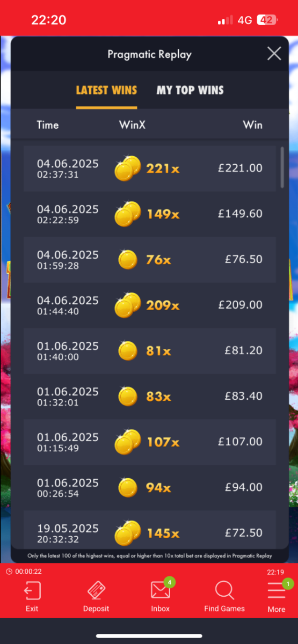The height and width of the screenshot is (644, 298).
Task: Click the coins icon for 221x win
Action: [128, 168]
